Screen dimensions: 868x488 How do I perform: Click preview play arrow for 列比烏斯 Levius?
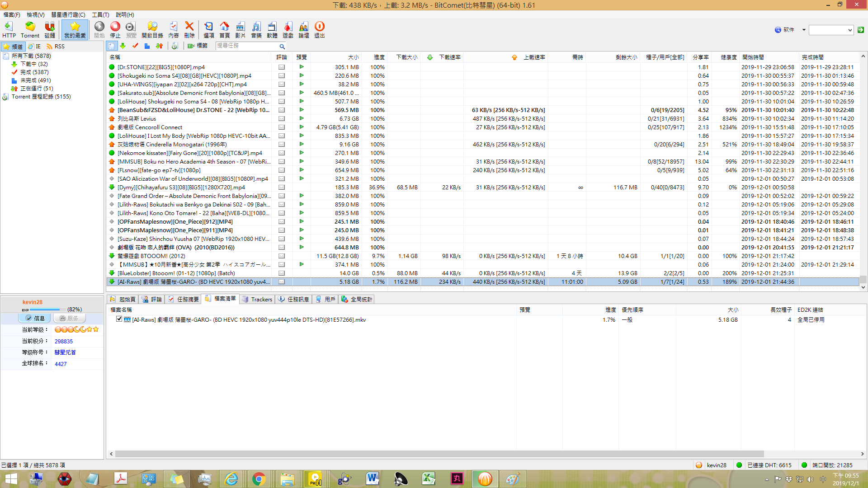pyautogui.click(x=302, y=118)
